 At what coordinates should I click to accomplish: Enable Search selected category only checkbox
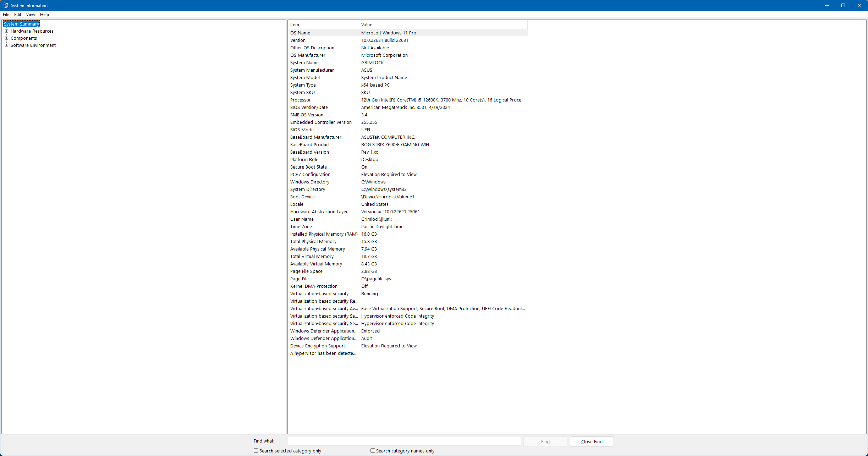click(256, 451)
